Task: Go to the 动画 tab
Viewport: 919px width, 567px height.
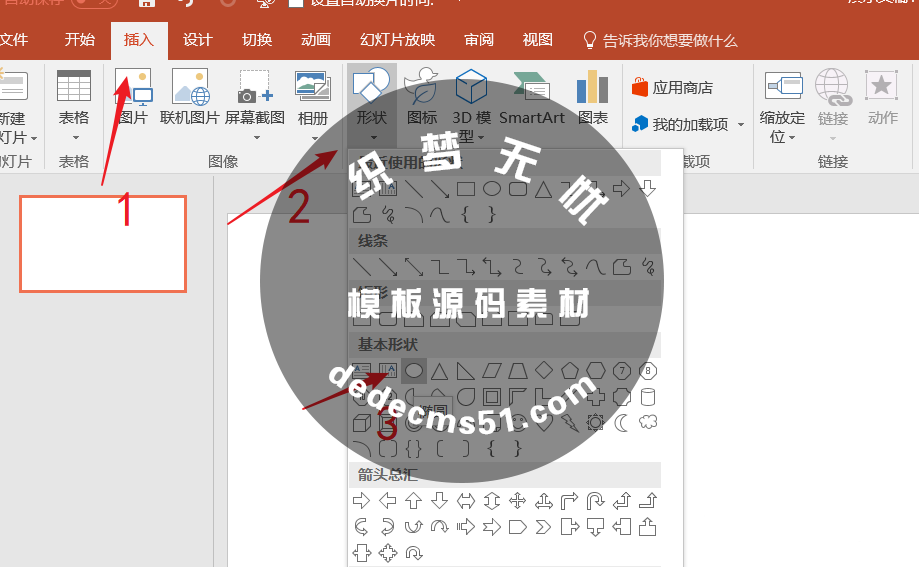Action: (316, 40)
